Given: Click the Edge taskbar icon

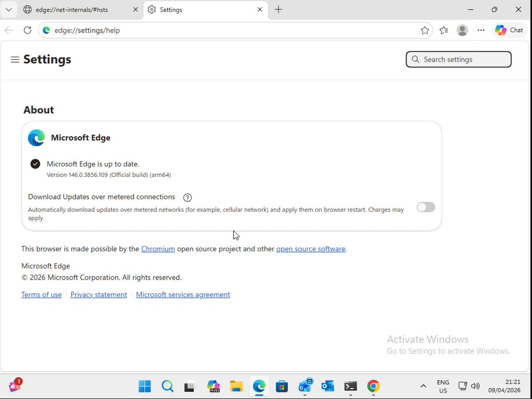Looking at the screenshot, I should click(259, 387).
